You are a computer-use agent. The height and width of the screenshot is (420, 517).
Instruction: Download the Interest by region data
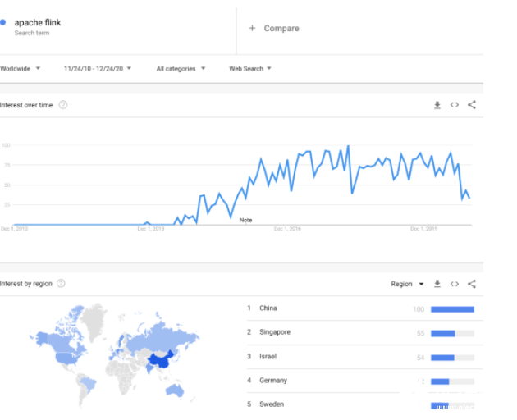pos(437,284)
